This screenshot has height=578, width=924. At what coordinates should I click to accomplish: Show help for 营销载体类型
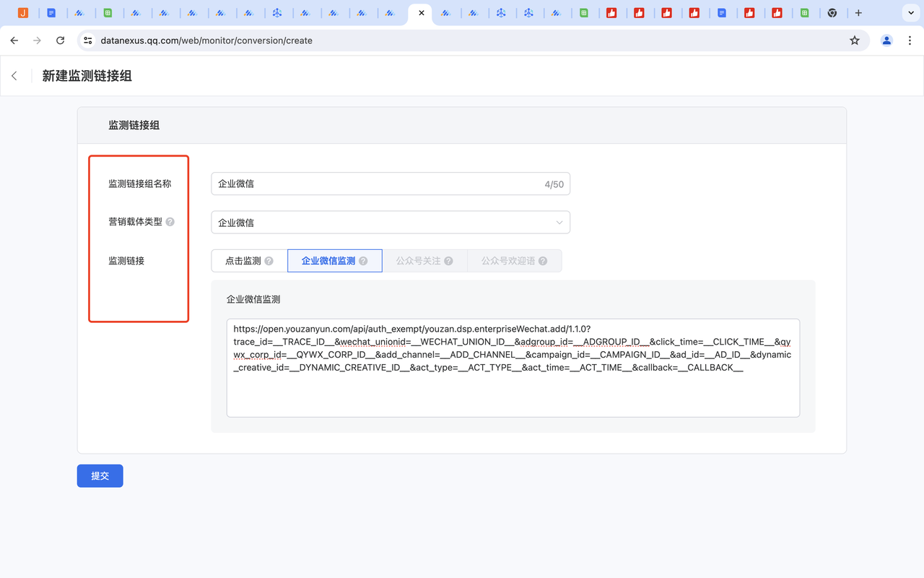pos(170,222)
